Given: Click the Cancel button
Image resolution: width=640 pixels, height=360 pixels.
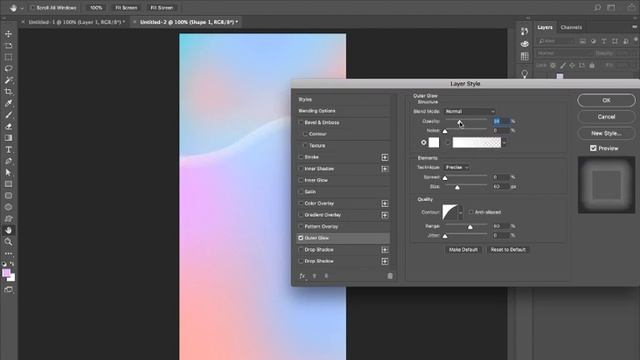Looking at the screenshot, I should click(x=606, y=117).
